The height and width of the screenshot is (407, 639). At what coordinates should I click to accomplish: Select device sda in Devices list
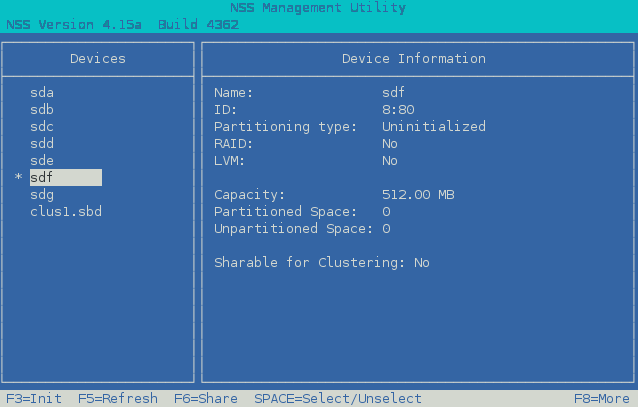click(42, 93)
